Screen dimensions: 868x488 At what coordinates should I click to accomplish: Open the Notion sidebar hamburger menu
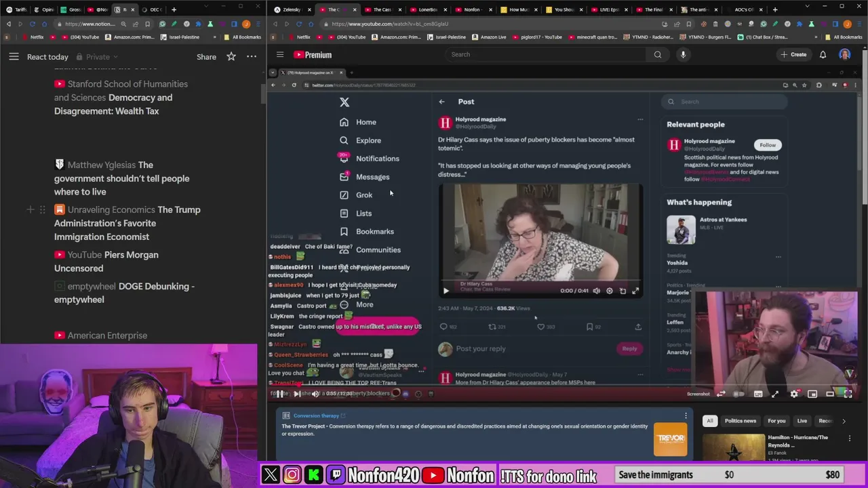click(x=14, y=57)
